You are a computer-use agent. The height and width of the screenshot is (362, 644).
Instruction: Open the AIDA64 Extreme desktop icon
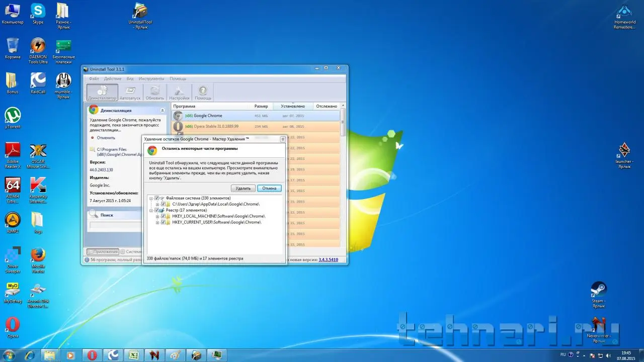point(13,190)
